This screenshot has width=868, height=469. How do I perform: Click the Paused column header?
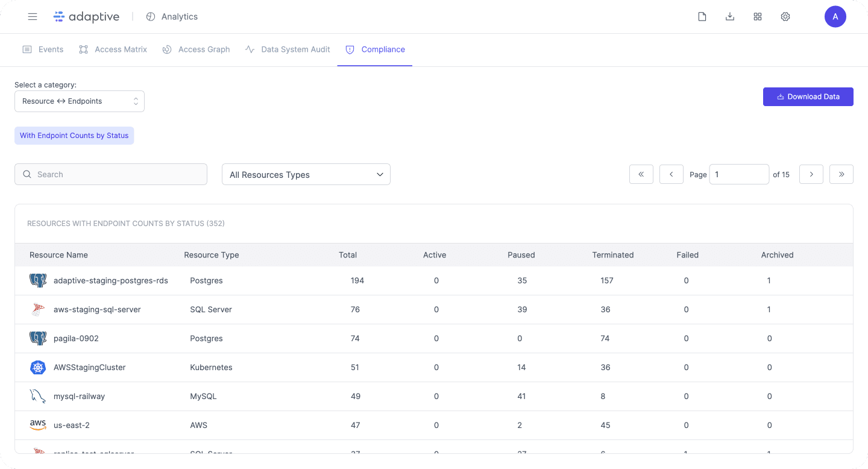521,255
